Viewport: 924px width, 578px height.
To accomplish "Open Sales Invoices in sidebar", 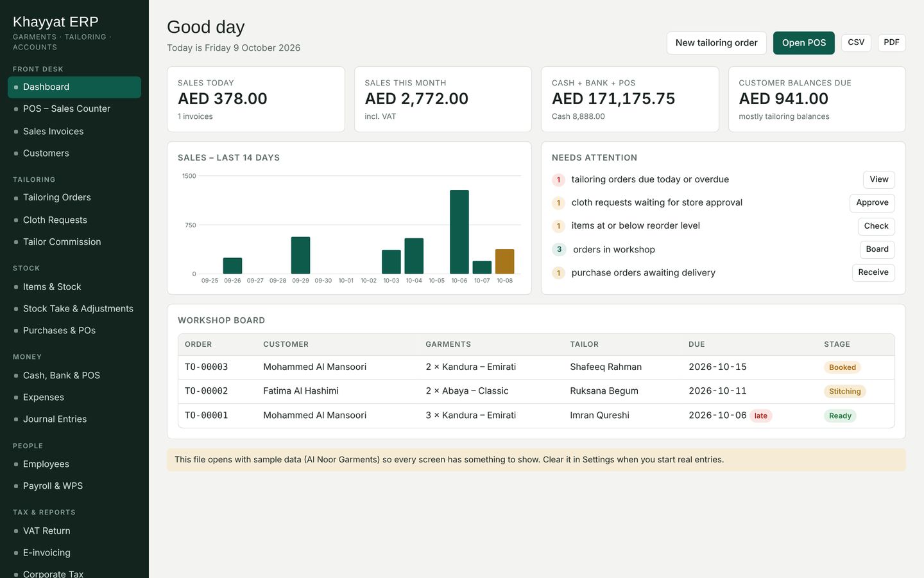I will pos(74,131).
